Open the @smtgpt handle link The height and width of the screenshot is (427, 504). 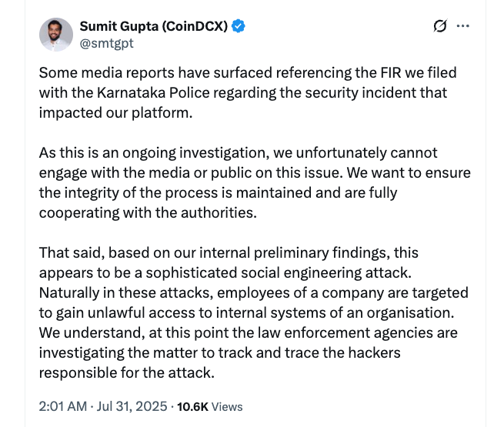106,43
